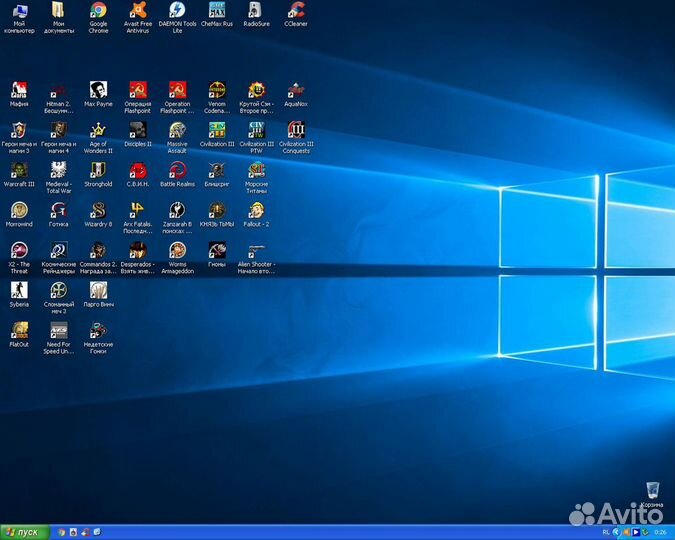Select the Мафия game icon
The height and width of the screenshot is (540, 675).
19,95
